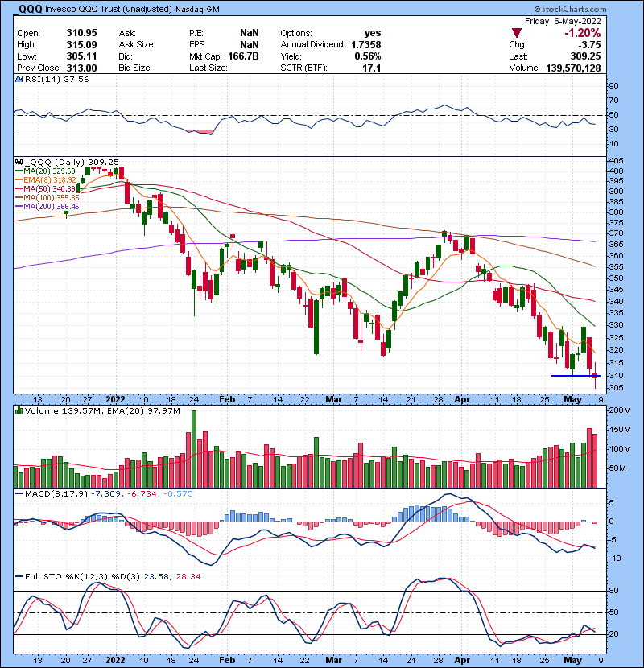This screenshot has height=668, width=644.
Task: Click the MACD value -7.309
Action: pos(106,494)
